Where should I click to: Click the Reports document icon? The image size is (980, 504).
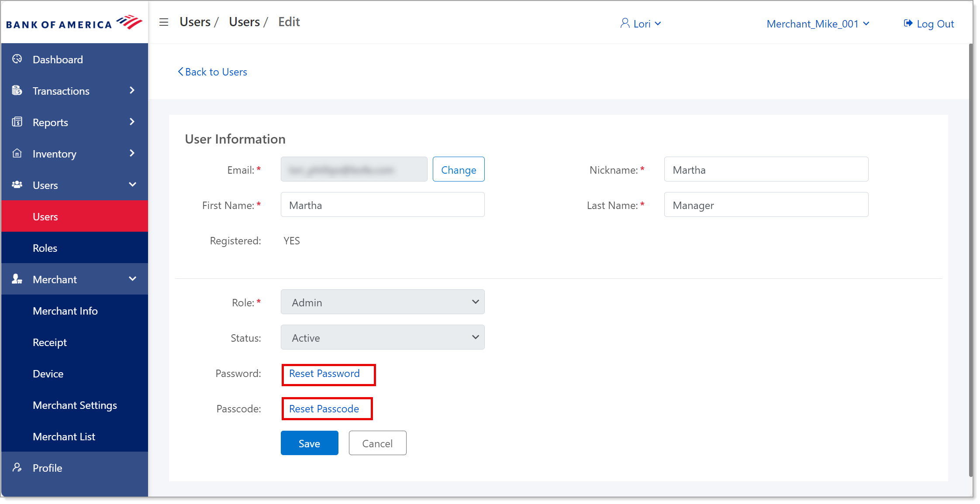click(17, 122)
